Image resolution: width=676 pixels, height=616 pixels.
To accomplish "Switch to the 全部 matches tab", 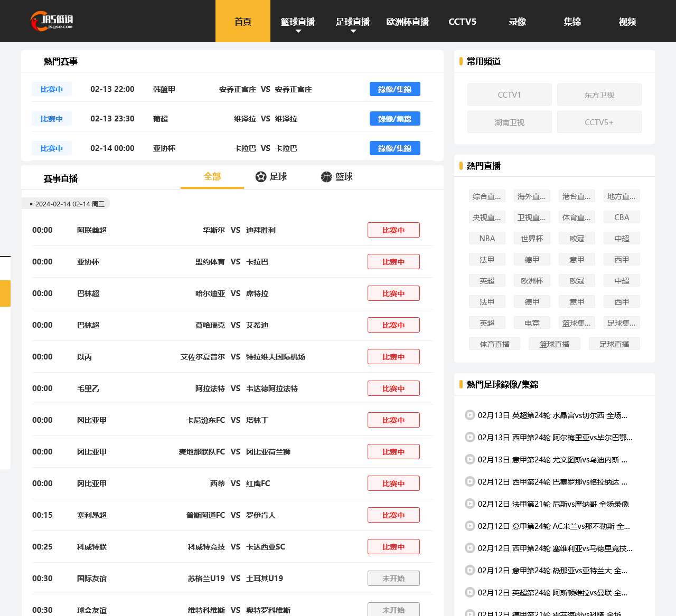I will tap(212, 177).
